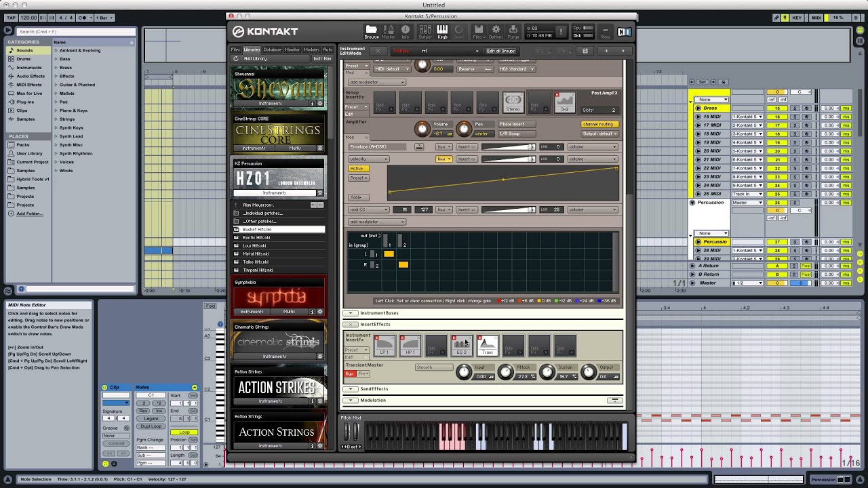Screen dimensions: 868x488
Task: Click the Pitch wheel on Kontakt keyboard
Action: [347, 432]
